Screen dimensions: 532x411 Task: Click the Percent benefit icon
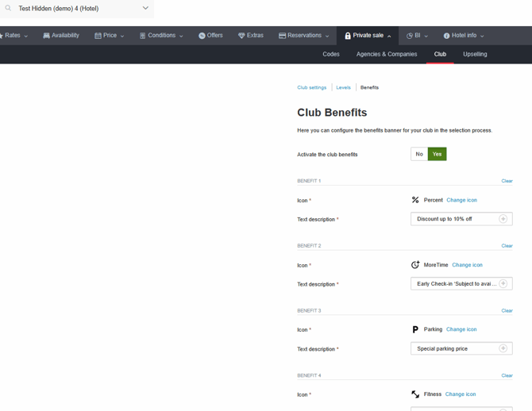pyautogui.click(x=415, y=200)
